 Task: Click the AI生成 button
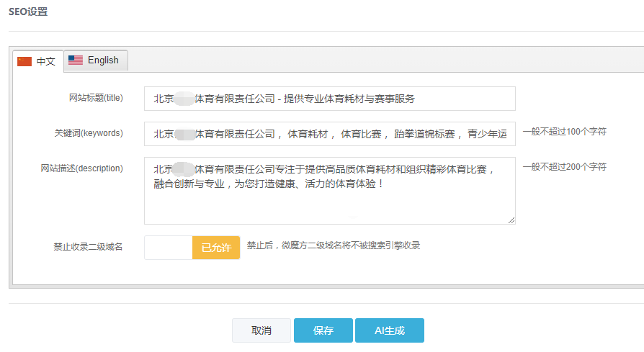pos(390,330)
